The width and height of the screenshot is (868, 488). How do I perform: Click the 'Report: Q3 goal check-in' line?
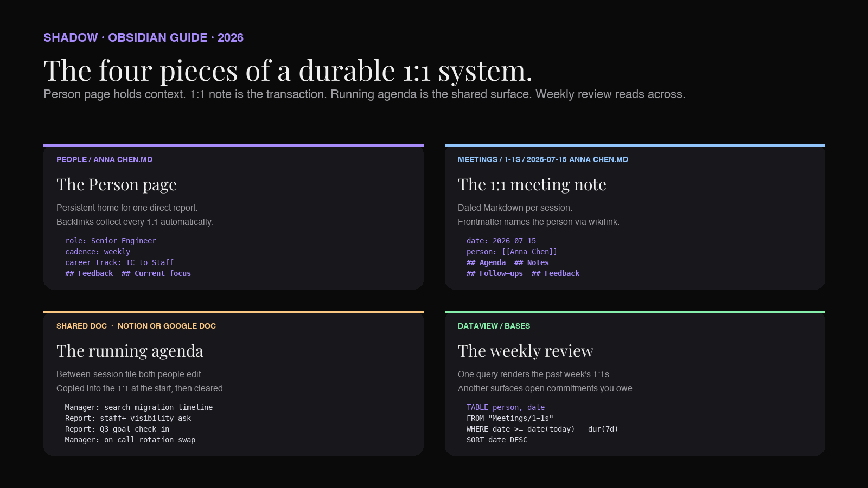(117, 429)
